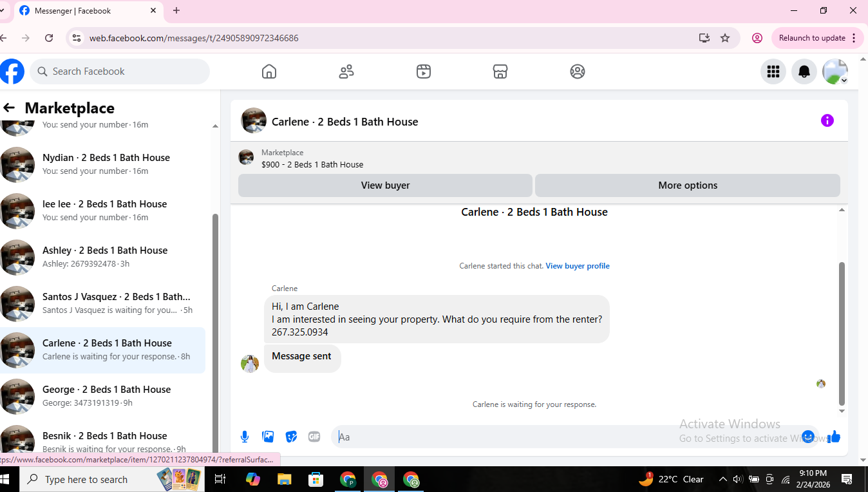The image size is (868, 492).
Task: View site information icon in address bar
Action: pos(77,38)
